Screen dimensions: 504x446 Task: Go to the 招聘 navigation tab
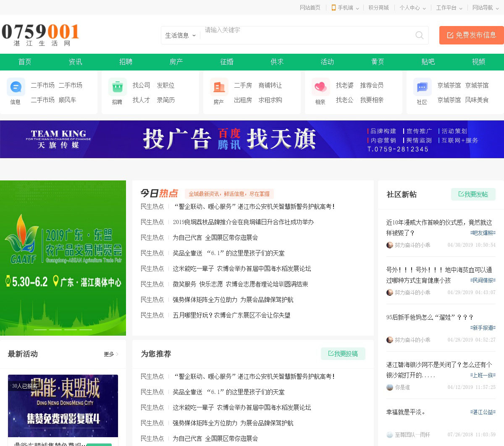pos(126,62)
